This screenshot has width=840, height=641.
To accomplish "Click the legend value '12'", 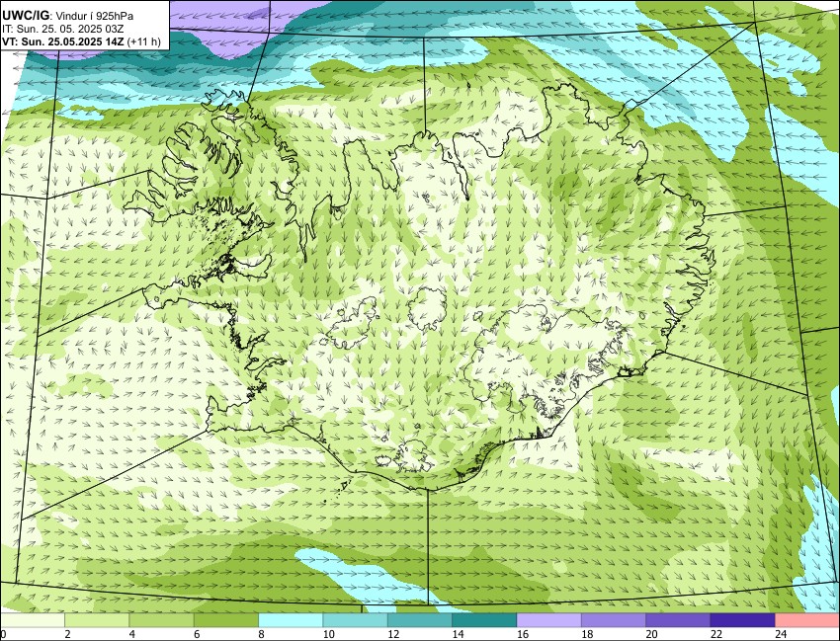I will pos(393,634).
